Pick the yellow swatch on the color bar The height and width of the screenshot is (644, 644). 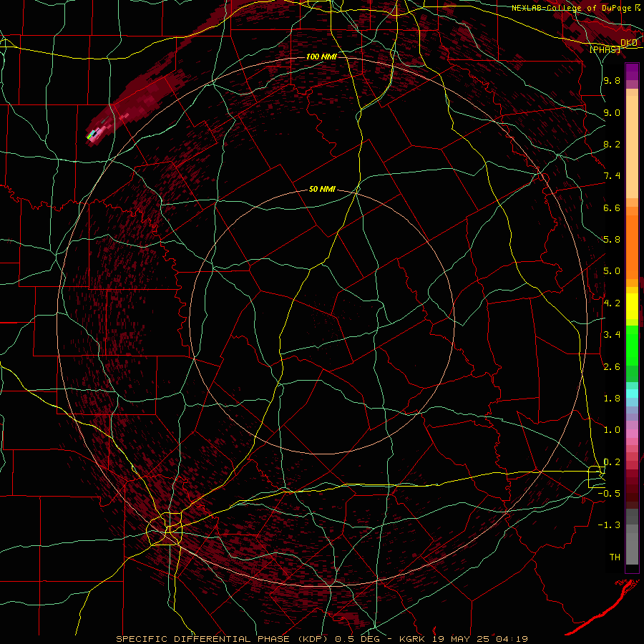[x=632, y=306]
